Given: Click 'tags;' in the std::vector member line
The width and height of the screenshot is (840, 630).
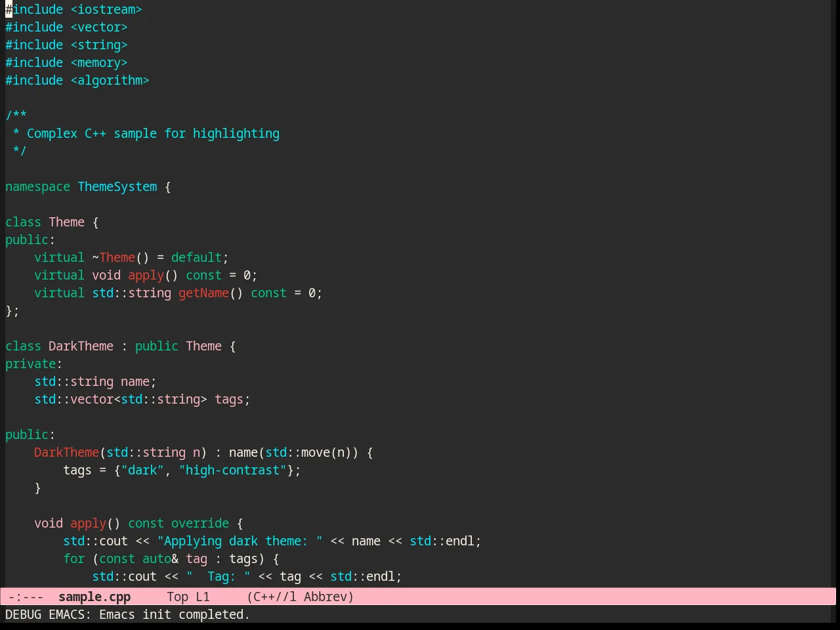Looking at the screenshot, I should 232,399.
